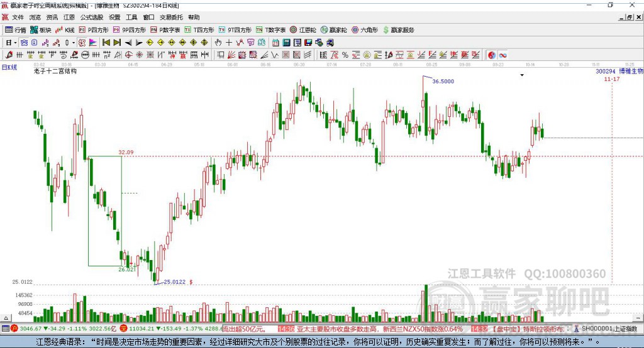This screenshot has height=348, width=644.
Task: Open the 江恩 menu
Action: coord(69,17)
